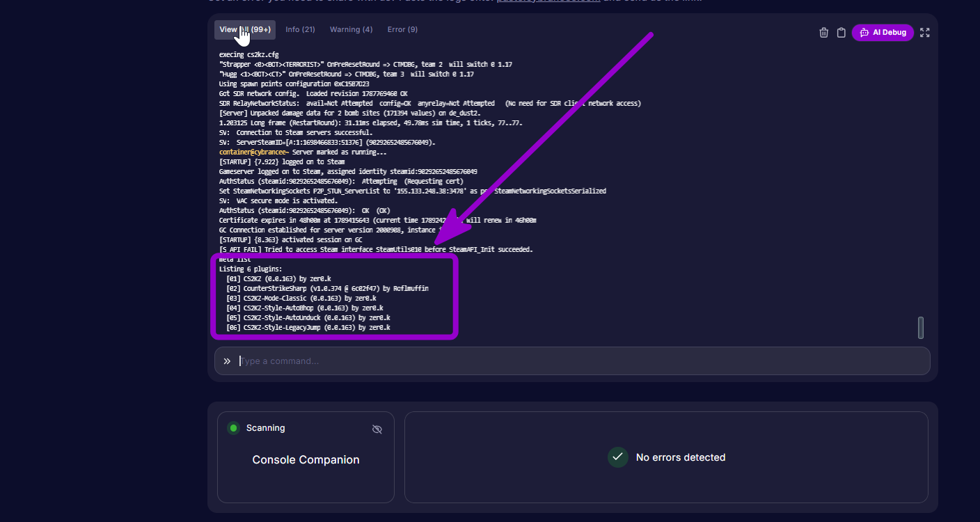This screenshot has height=522, width=980.
Task: Filter logs by the Error (9) tab
Action: 402,30
